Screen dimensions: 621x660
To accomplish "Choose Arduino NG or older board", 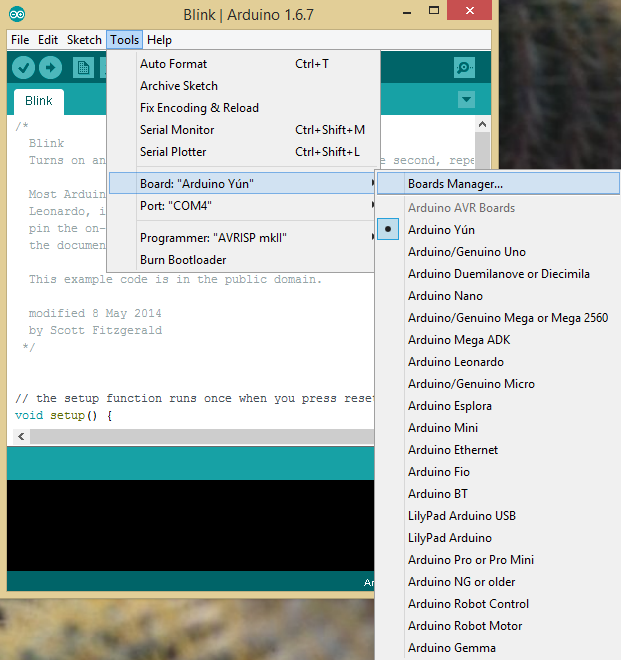I will 498,582.
